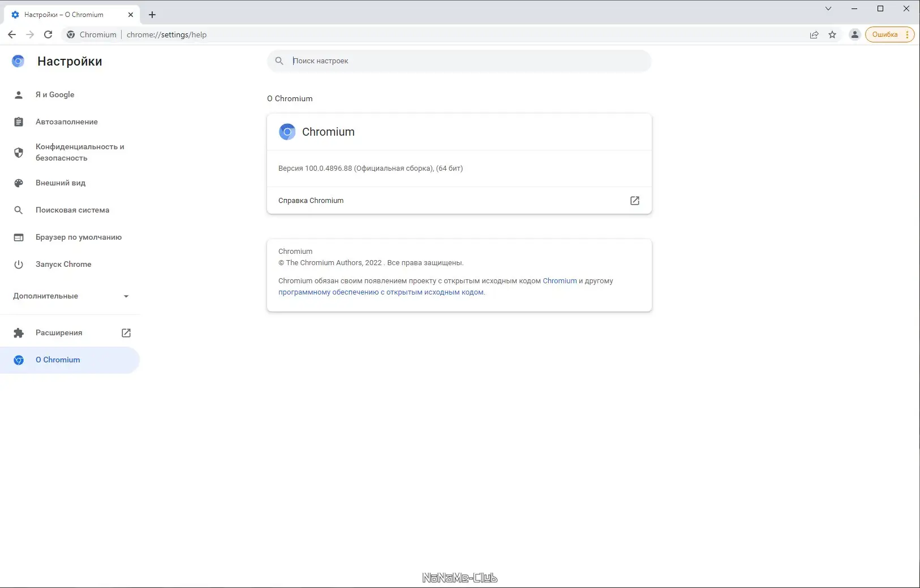Click the Ошибка error button
Screen dimensions: 920x588
pos(889,34)
